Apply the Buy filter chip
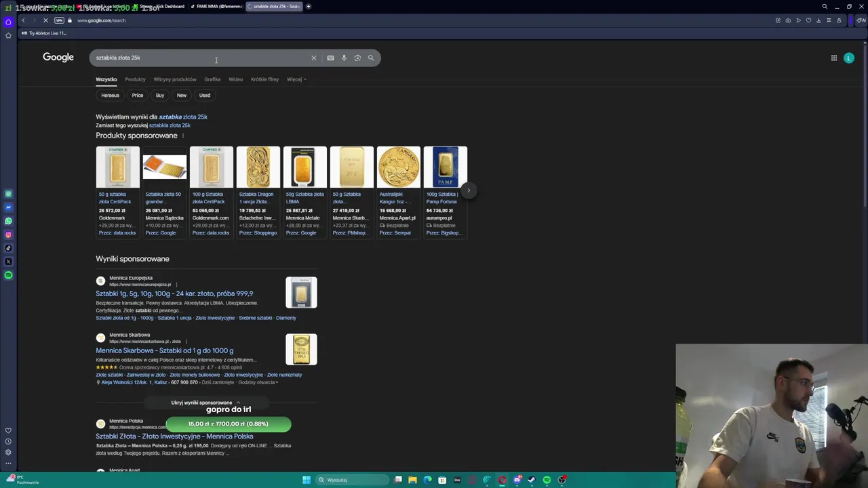 click(160, 96)
